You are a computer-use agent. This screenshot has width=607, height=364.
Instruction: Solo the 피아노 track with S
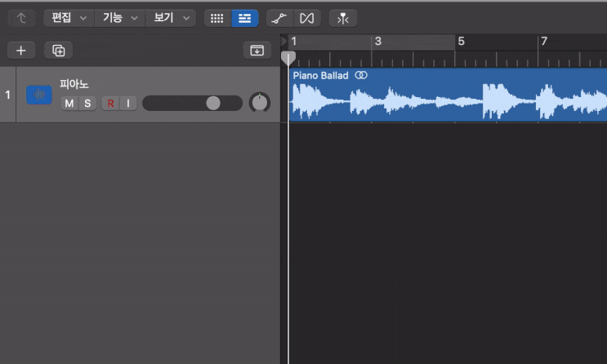pyautogui.click(x=87, y=103)
